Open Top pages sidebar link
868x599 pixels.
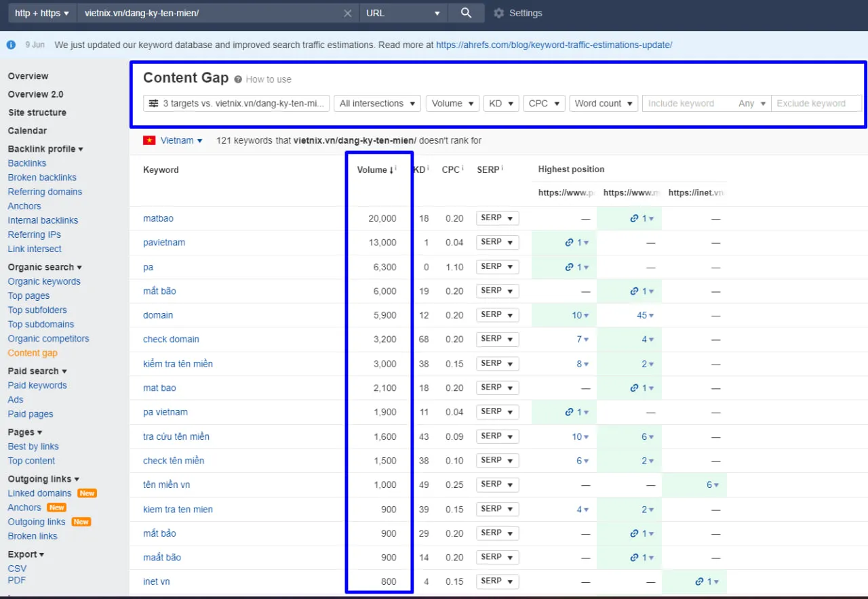(x=28, y=295)
